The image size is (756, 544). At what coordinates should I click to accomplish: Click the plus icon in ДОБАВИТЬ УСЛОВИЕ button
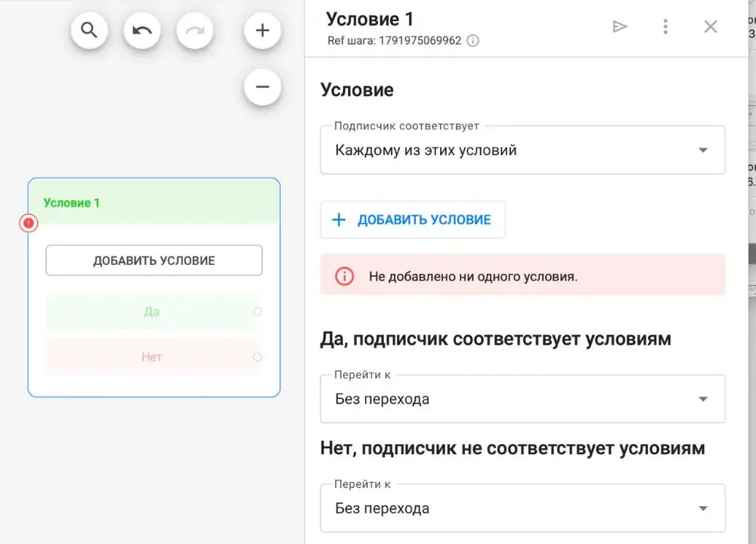[339, 219]
